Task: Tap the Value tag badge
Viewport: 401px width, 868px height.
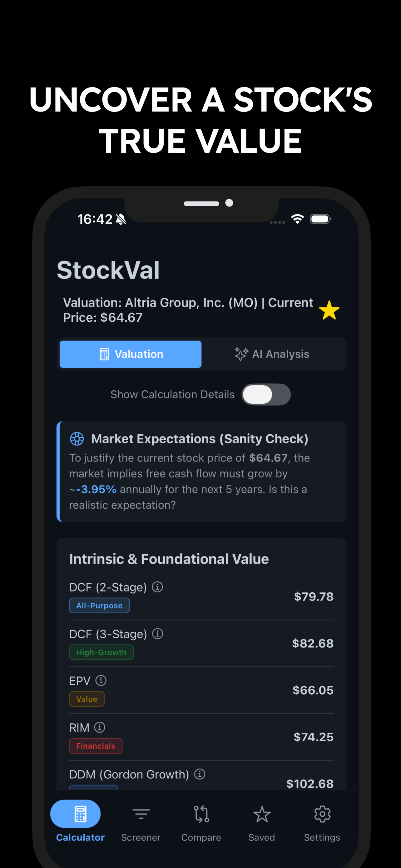Action: point(87,699)
